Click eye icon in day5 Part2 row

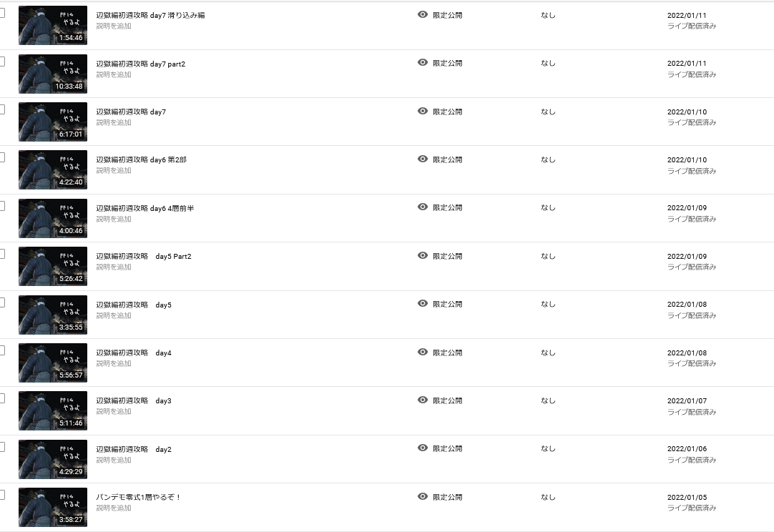pyautogui.click(x=423, y=256)
